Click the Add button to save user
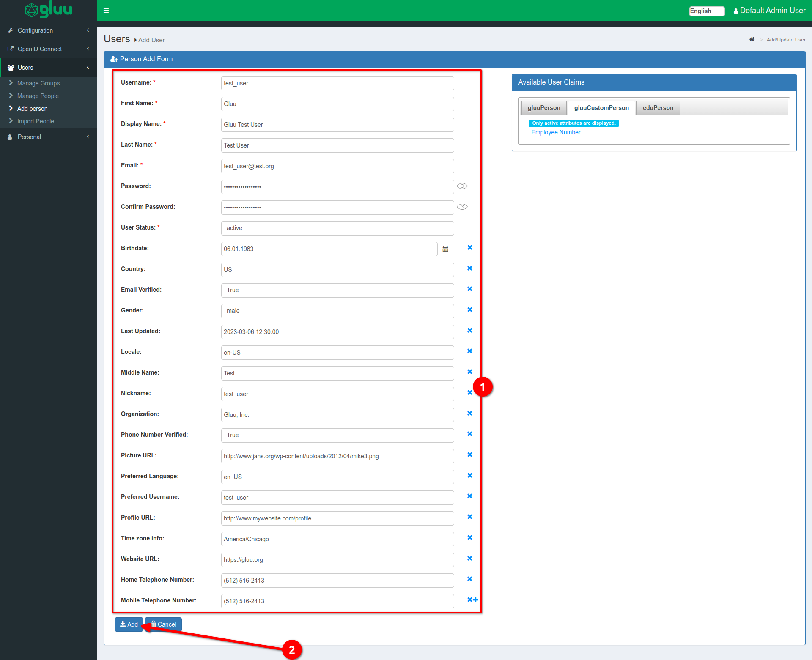The height and width of the screenshot is (660, 812). coord(129,624)
